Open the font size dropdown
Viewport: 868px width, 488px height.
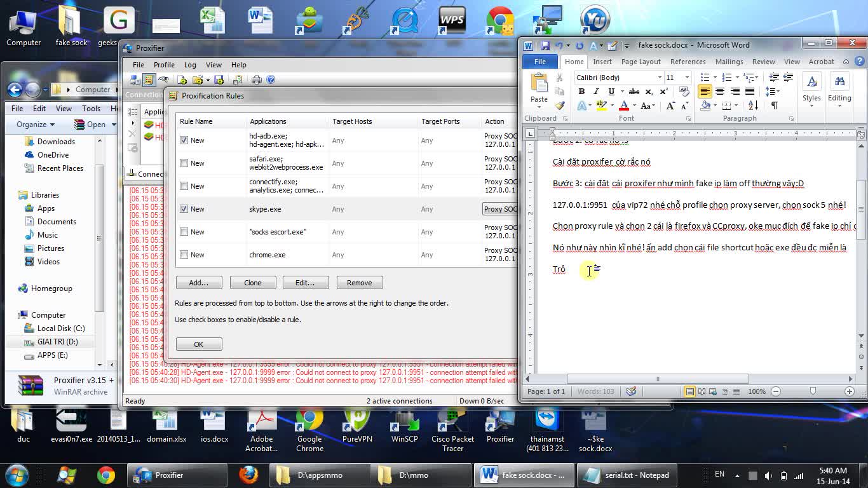pos(686,77)
